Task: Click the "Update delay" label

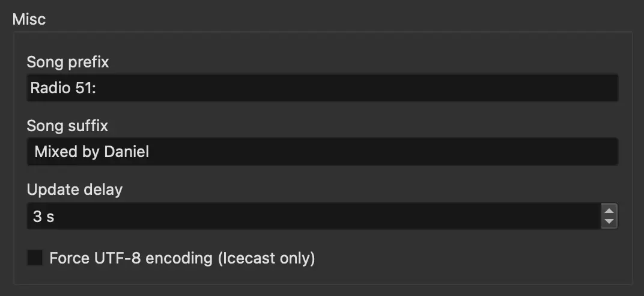Action: pyautogui.click(x=74, y=190)
